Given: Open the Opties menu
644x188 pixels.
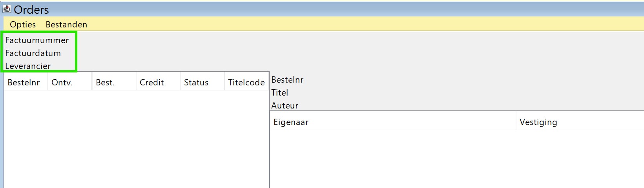Looking at the screenshot, I should click(23, 24).
